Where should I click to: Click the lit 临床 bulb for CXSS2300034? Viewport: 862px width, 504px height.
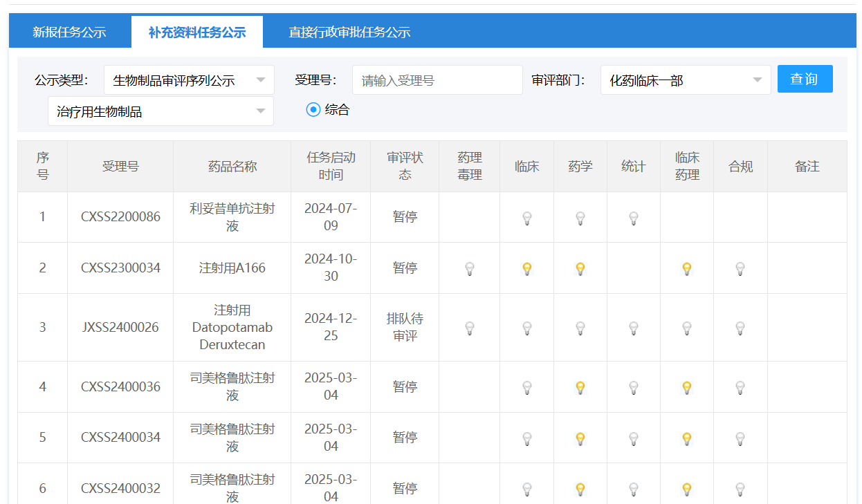[x=527, y=269]
